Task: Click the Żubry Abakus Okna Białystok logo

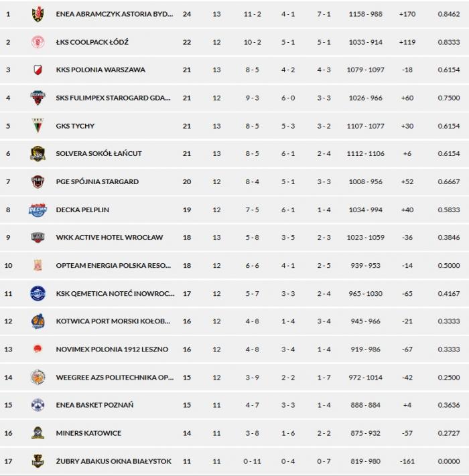Action: 38,461
